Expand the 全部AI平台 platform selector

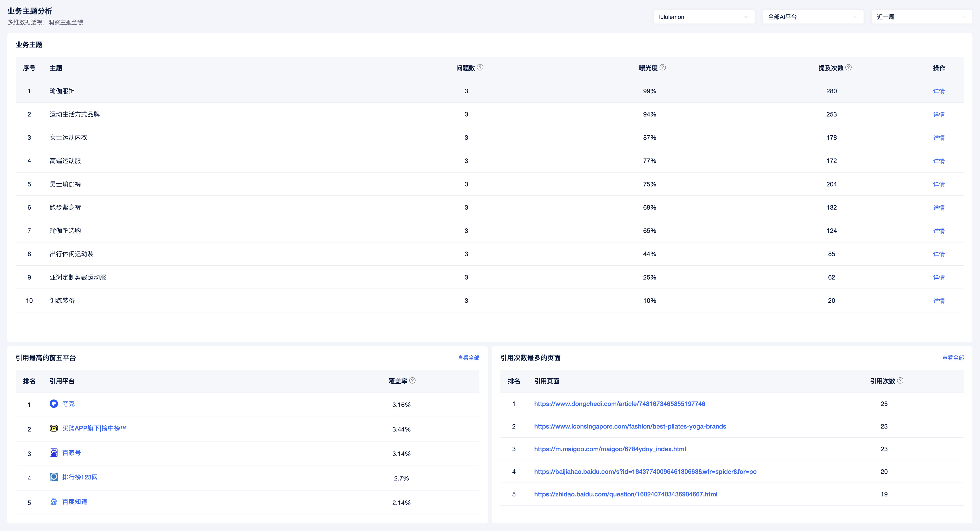pos(813,17)
